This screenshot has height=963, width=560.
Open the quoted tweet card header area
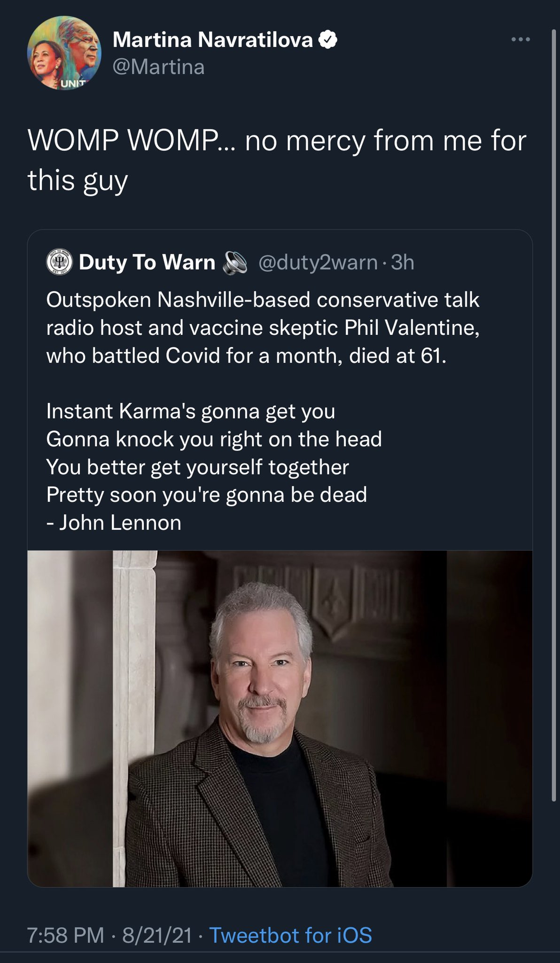pos(280,262)
